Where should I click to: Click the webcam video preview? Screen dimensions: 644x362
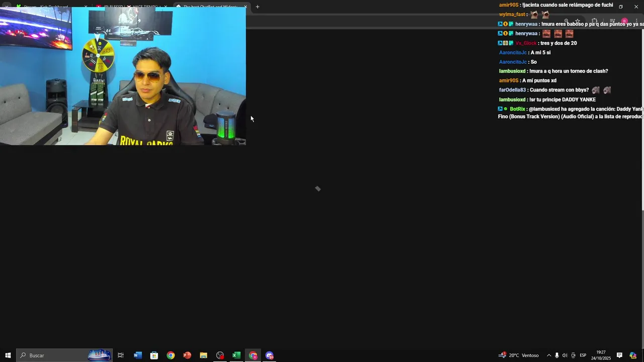(x=123, y=76)
